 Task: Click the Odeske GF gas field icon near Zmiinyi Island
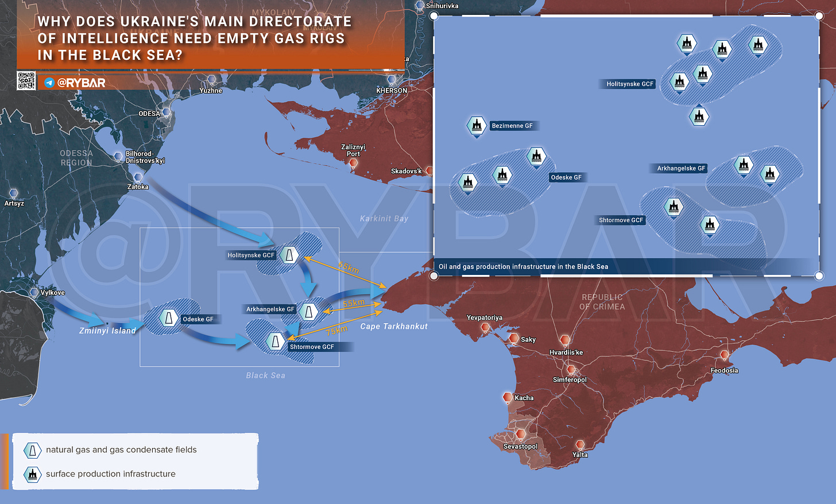coord(169,317)
